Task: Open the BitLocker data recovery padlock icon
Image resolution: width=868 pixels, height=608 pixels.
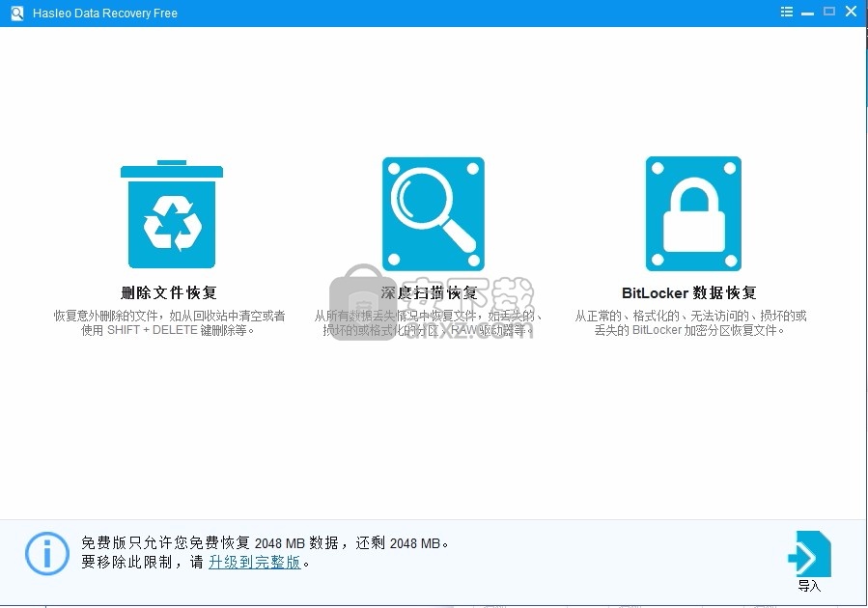Action: [693, 214]
